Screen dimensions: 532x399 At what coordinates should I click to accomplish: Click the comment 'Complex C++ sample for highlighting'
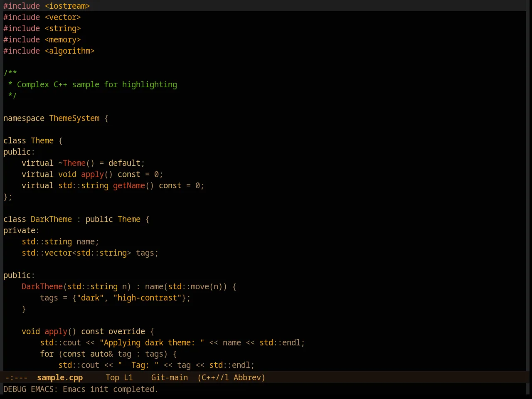[97, 84]
